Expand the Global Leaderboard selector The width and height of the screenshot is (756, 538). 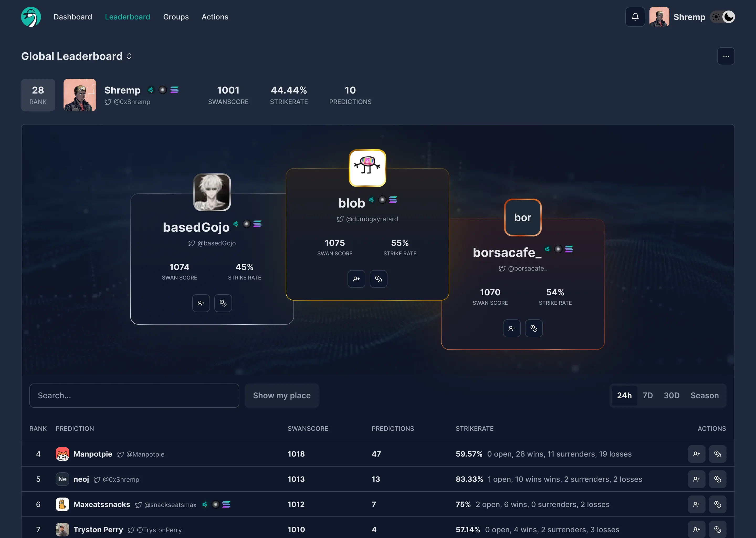pos(129,56)
